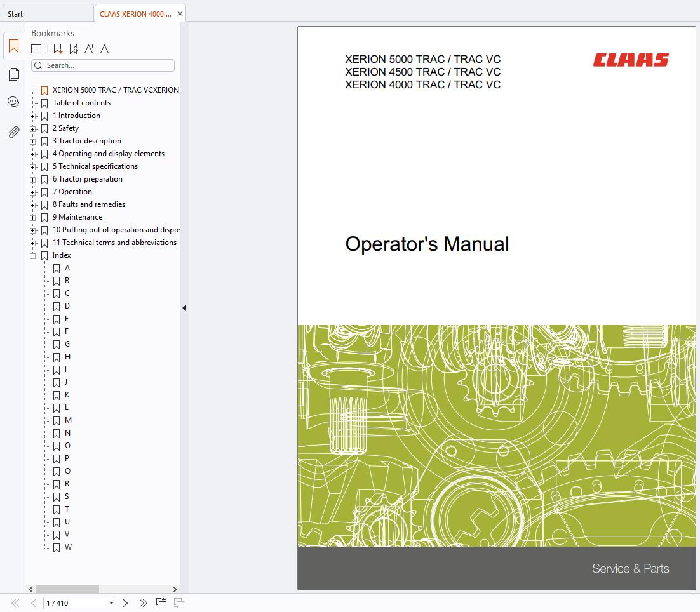Click the bookmark list options icon
This screenshot has height=612, width=700.
36,49
